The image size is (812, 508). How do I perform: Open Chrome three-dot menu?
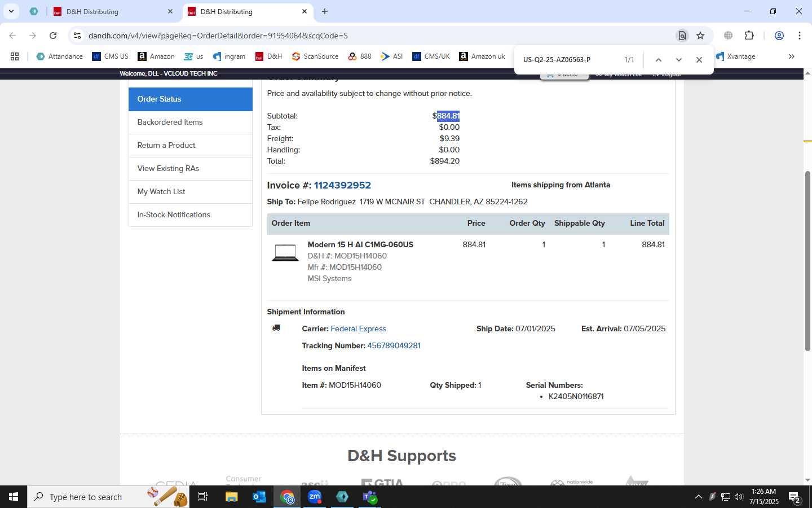(x=800, y=36)
